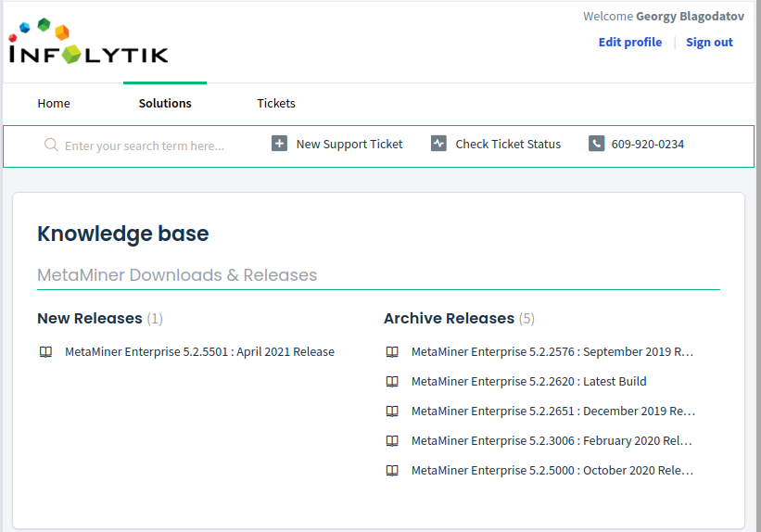
Task: Open the Archive Releases folder heading
Action: 449,319
